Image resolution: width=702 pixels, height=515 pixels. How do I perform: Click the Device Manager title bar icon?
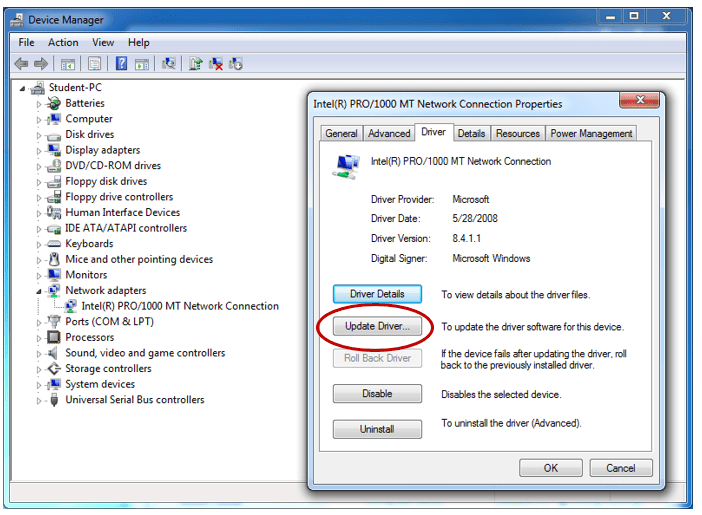point(17,20)
